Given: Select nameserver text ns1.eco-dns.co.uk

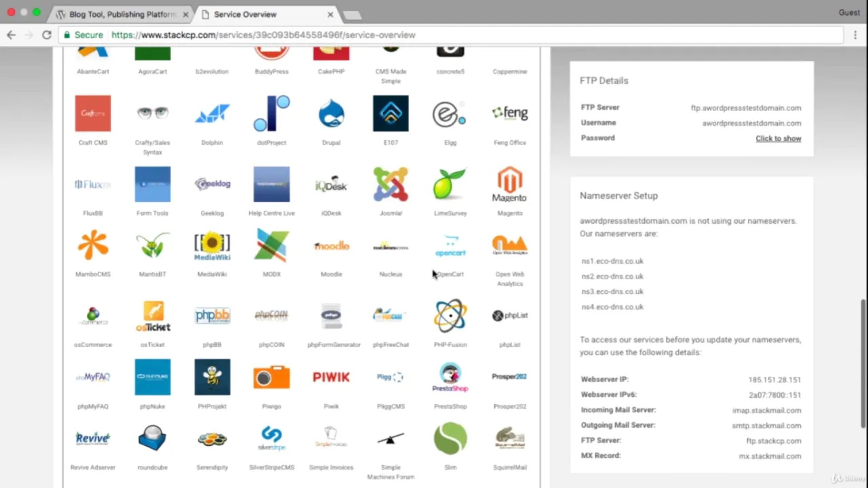Looking at the screenshot, I should pyautogui.click(x=612, y=261).
